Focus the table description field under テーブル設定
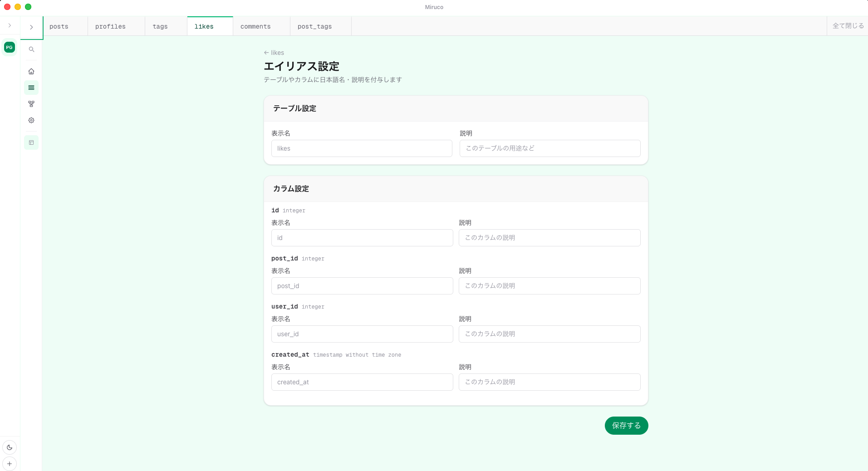868x471 pixels. 550,148
